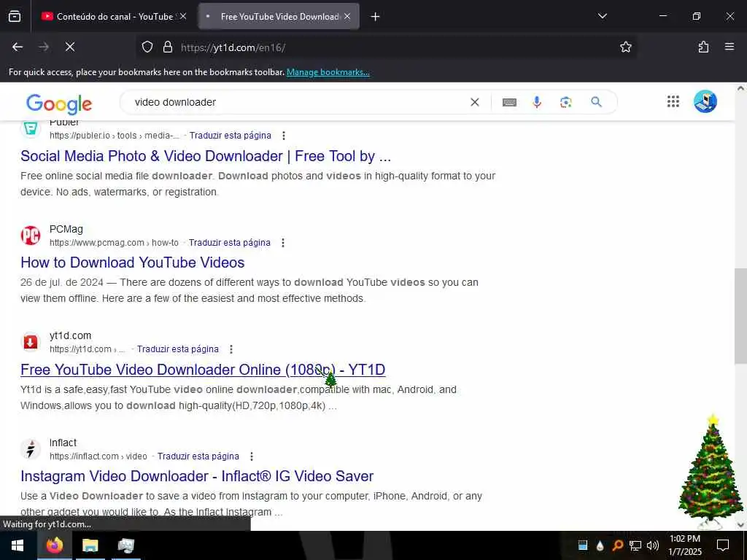The image size is (747, 560).
Task: Click the page vertical scrollbar thumb
Action: pos(740,316)
